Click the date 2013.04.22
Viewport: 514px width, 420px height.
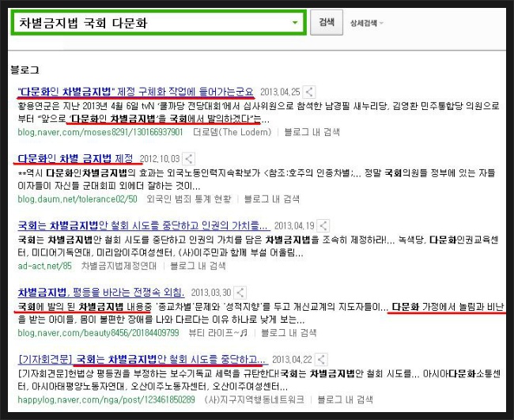coord(292,359)
